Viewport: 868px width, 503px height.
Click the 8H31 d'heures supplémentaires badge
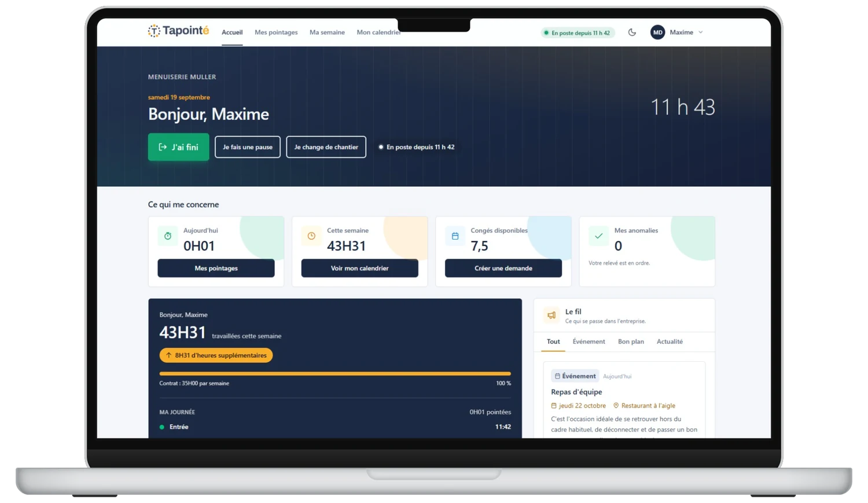(x=216, y=355)
